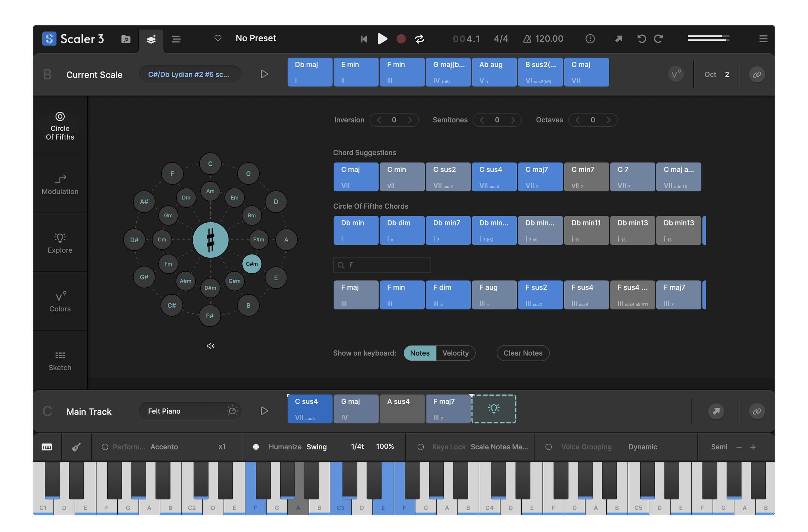Screen dimensions: 808x532
Task: Click the loop playback icon
Action: click(420, 39)
